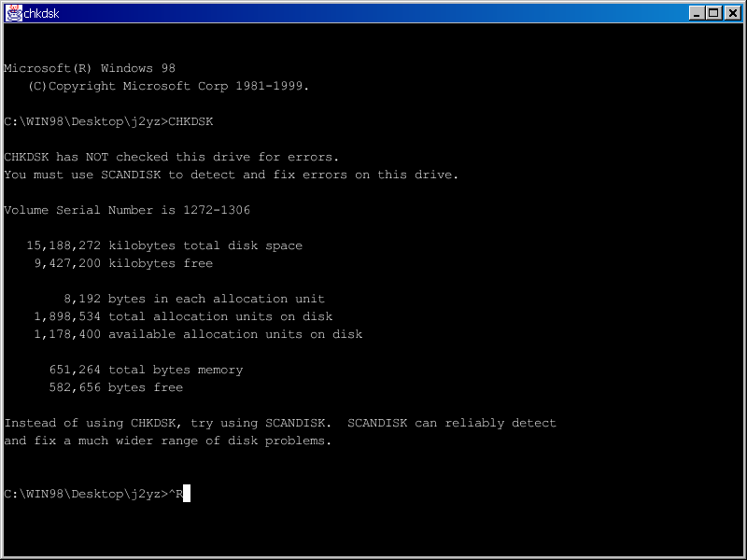This screenshot has height=560, width=747.
Task: Click the 'CHKDSK has NOT checked' warning line
Action: tap(172, 157)
